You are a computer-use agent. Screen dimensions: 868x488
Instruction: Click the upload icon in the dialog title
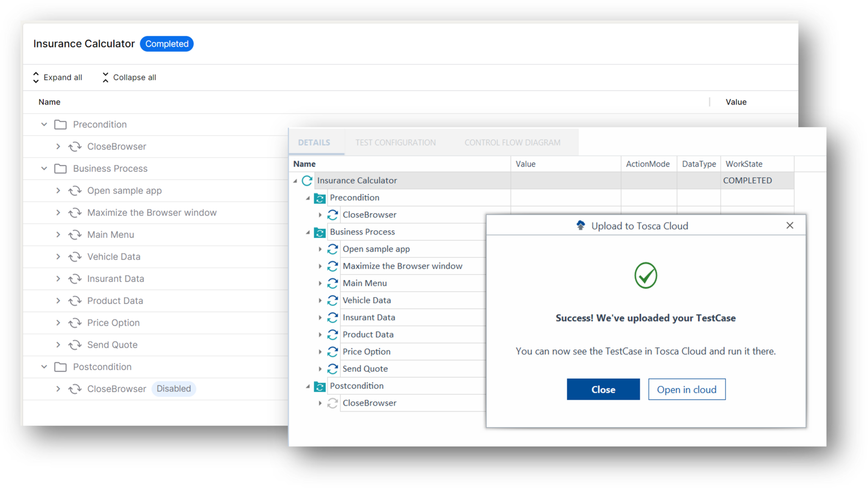[580, 225]
